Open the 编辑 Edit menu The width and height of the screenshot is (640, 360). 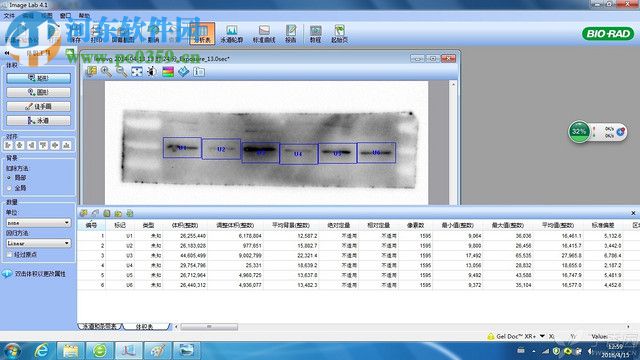pyautogui.click(x=28, y=16)
